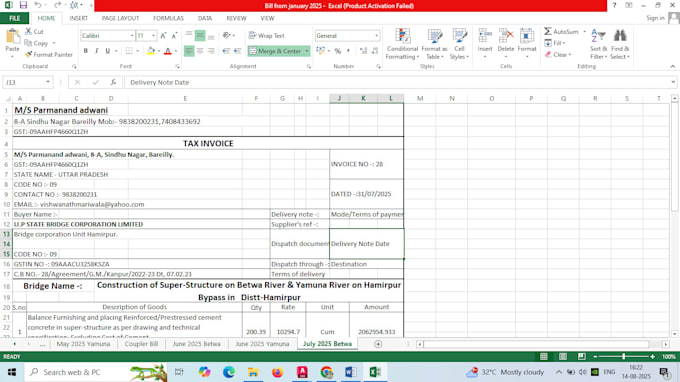Increase font size with the large A icon
The height and width of the screenshot is (382, 680).
(163, 36)
